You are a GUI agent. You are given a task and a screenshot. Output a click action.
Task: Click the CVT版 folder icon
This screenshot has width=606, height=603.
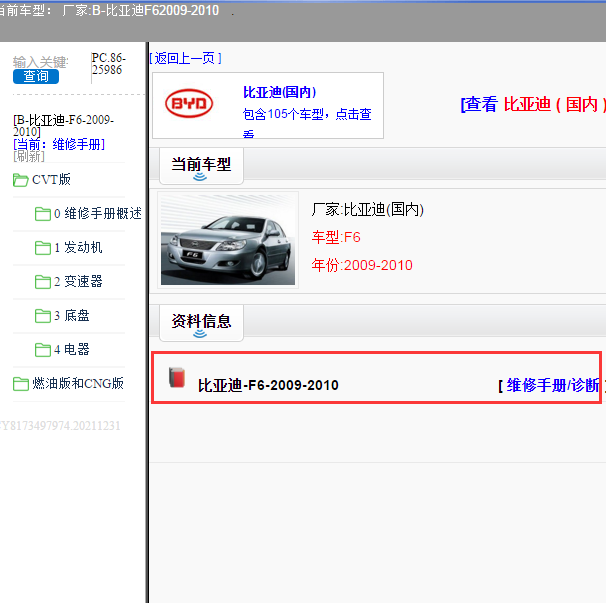[20, 180]
